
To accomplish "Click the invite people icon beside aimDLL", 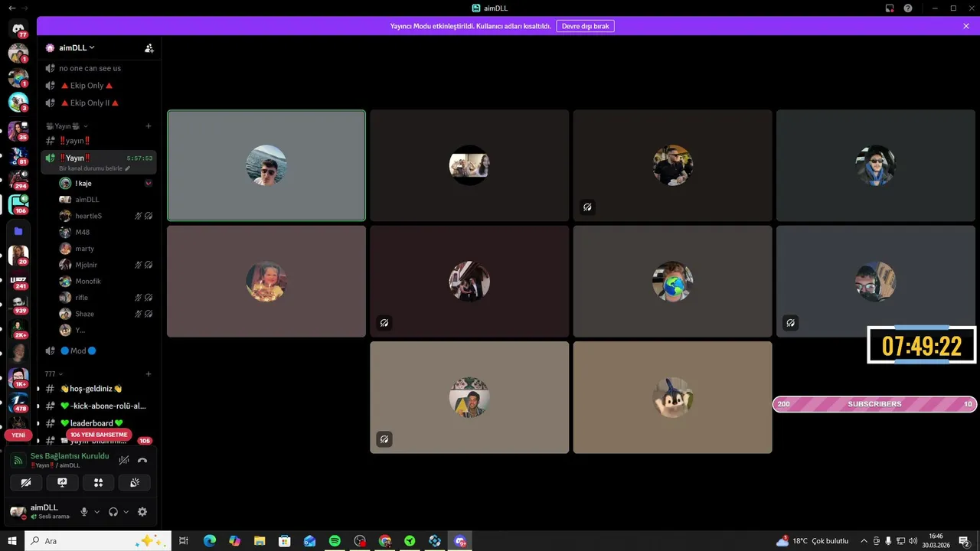I will pos(149,47).
